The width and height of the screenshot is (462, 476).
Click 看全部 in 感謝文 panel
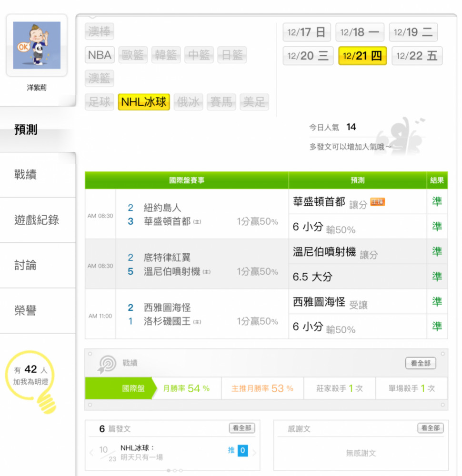(431, 428)
